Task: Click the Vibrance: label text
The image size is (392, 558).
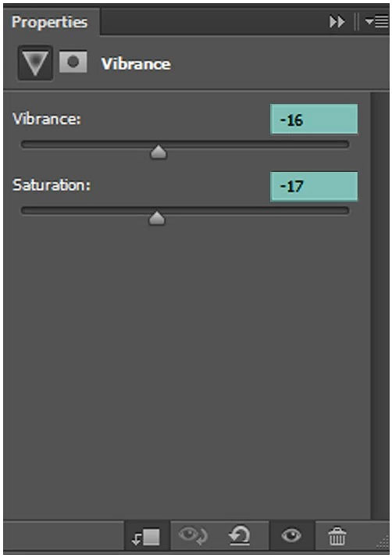Action: click(47, 119)
